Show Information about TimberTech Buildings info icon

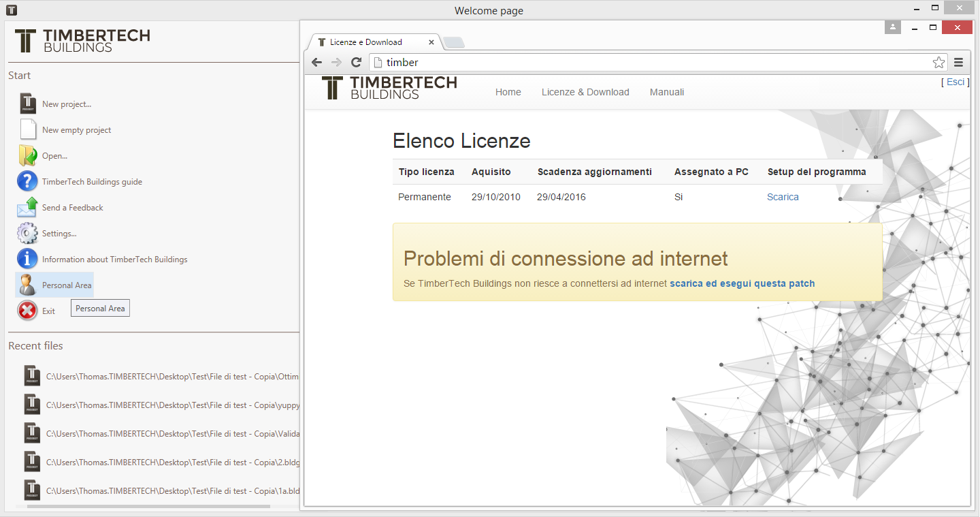click(27, 259)
